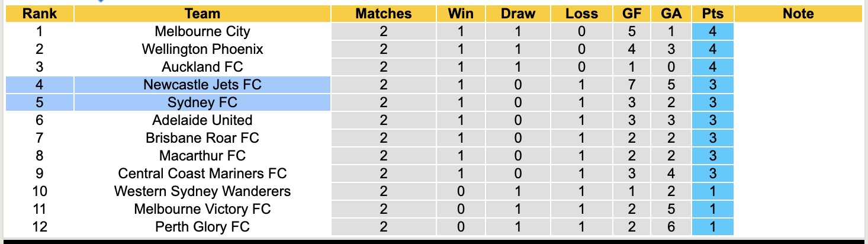868x244 pixels.
Task: Select Melbourne Victory FC team name
Action: (x=202, y=209)
